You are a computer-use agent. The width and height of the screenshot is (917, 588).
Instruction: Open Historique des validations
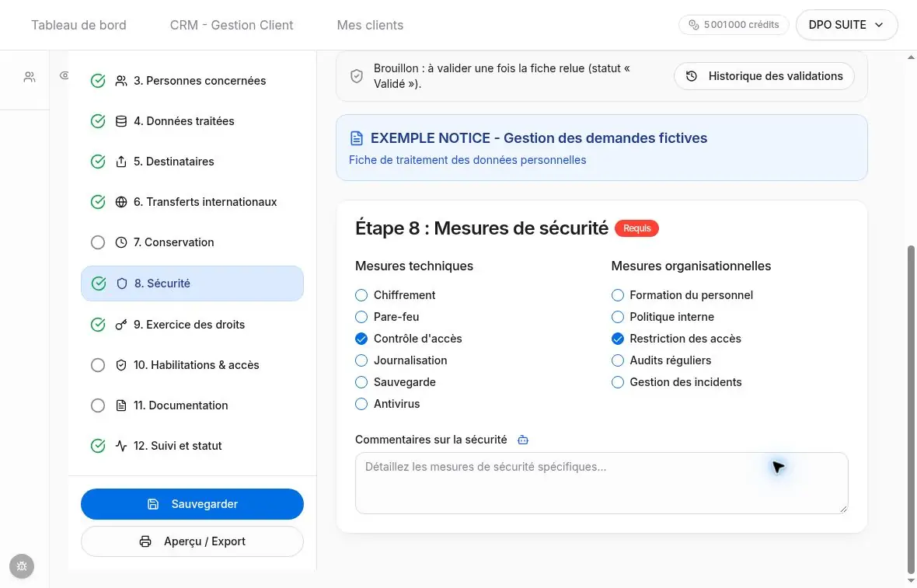pyautogui.click(x=764, y=76)
